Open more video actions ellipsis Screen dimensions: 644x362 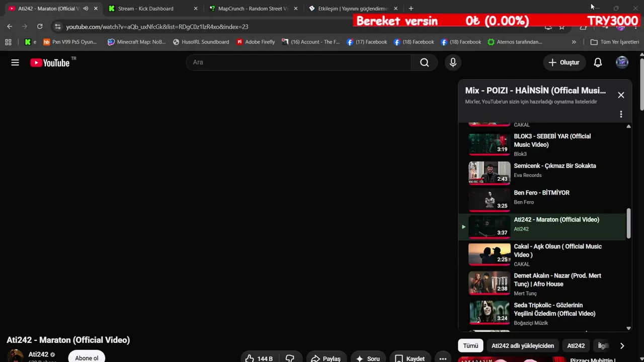(443, 358)
